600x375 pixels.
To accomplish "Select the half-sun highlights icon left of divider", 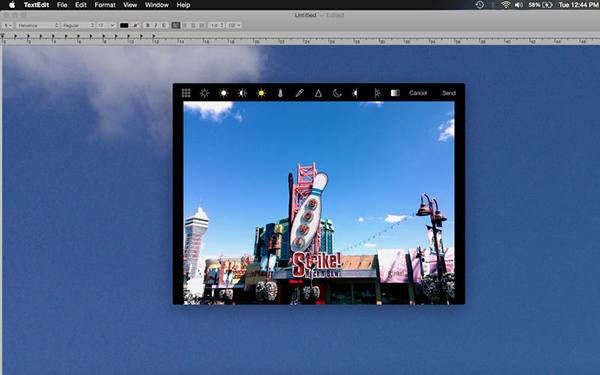I will pyautogui.click(x=355, y=93).
